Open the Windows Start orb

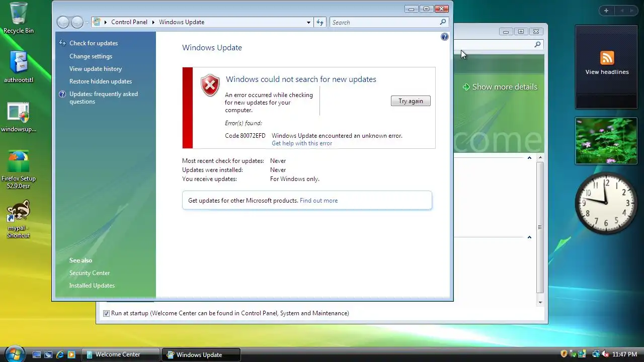(14, 353)
